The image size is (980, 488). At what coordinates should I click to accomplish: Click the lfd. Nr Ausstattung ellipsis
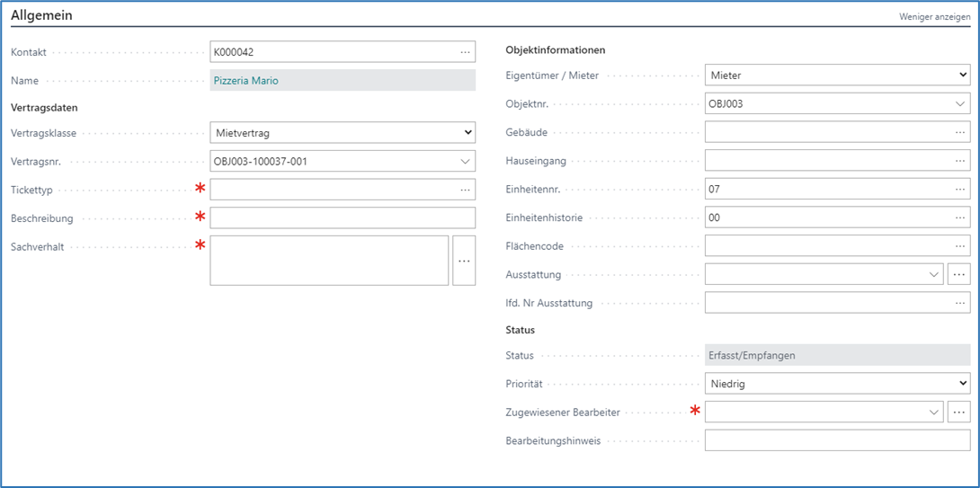tap(960, 303)
